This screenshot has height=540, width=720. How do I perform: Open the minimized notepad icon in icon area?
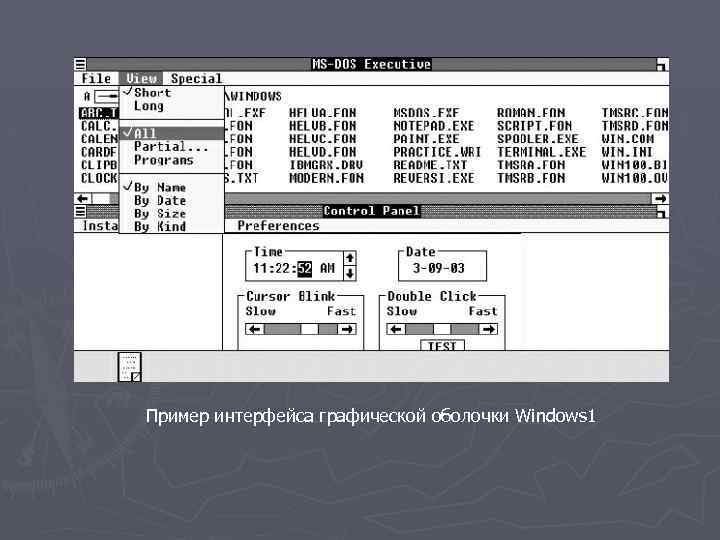(129, 367)
